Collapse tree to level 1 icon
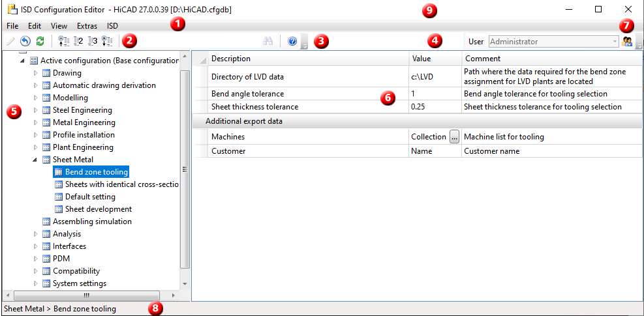Image resolution: width=644 pixels, height=316 pixels. coord(64,41)
